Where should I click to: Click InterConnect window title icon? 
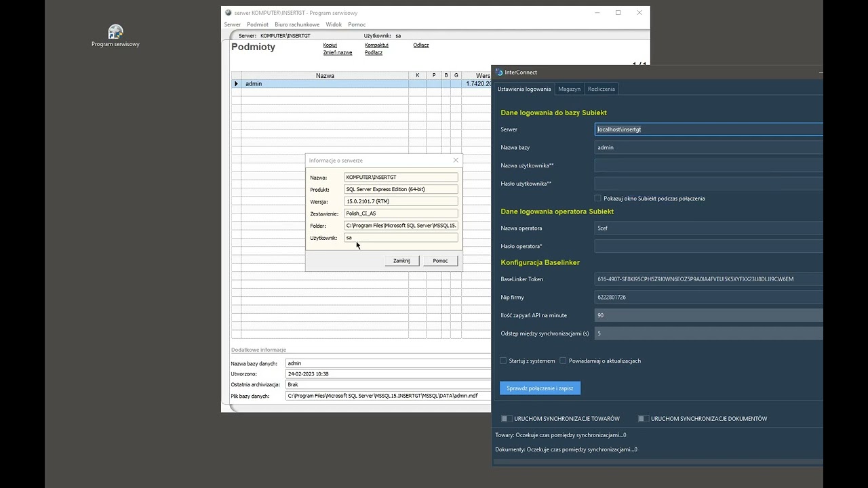click(499, 72)
